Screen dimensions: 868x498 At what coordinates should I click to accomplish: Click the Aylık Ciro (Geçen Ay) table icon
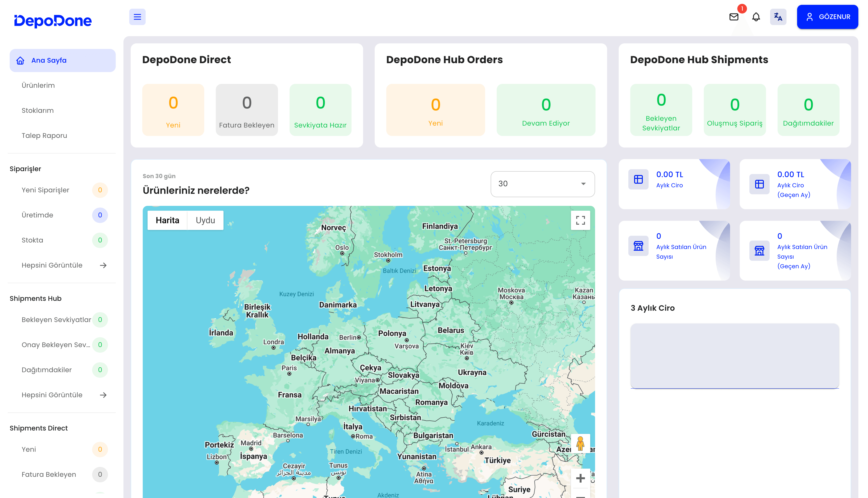click(759, 184)
